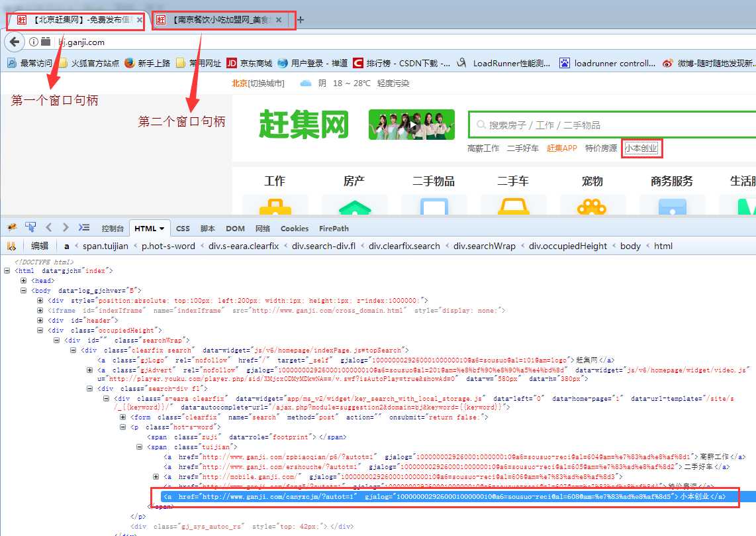Click the Firebug bug icon

[12, 228]
